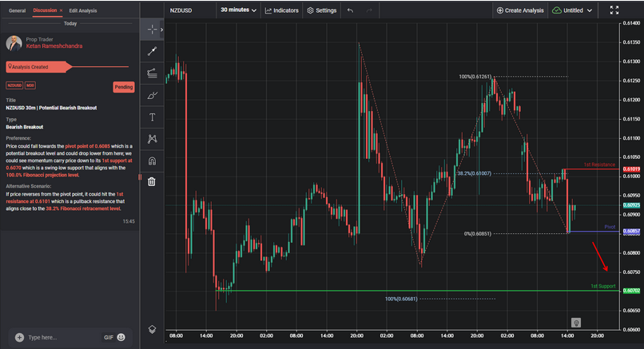Click the 100%(0.60681) projection label
This screenshot has height=349, width=644.
[x=401, y=299]
